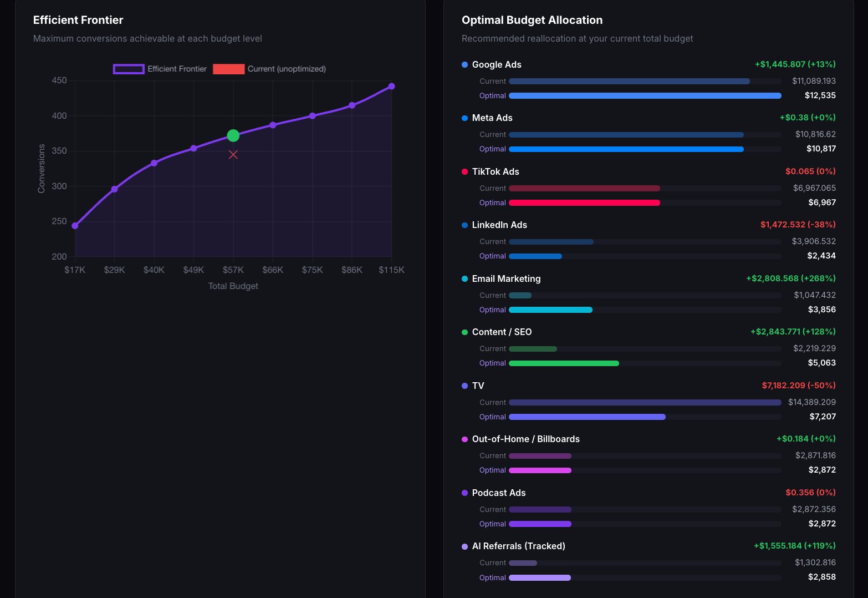The height and width of the screenshot is (598, 868).
Task: Toggle the Efficient Frontier legend swatch
Action: (x=129, y=69)
